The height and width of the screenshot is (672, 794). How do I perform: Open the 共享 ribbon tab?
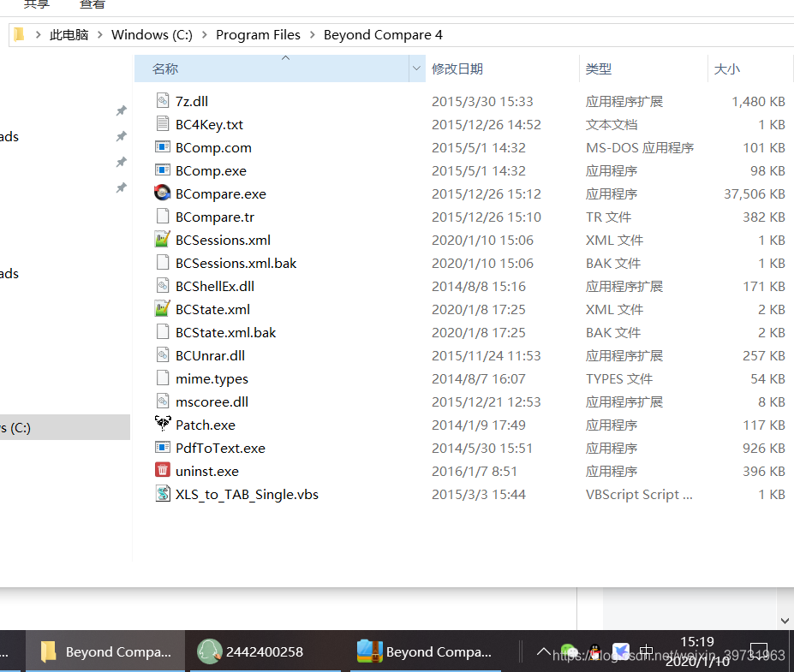pyautogui.click(x=37, y=4)
